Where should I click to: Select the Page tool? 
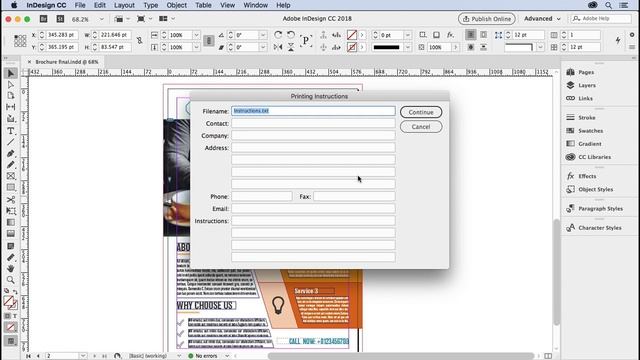pos(11,96)
